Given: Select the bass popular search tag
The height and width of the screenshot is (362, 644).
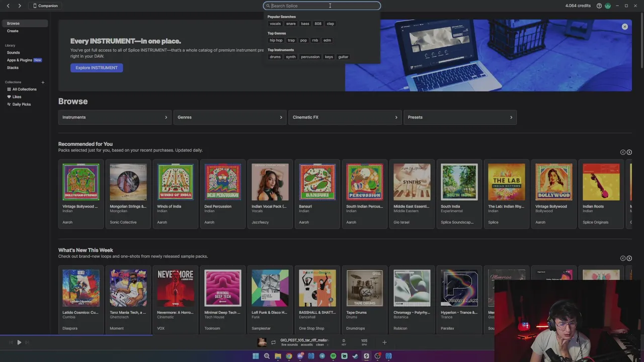Looking at the screenshot, I should coord(305,24).
